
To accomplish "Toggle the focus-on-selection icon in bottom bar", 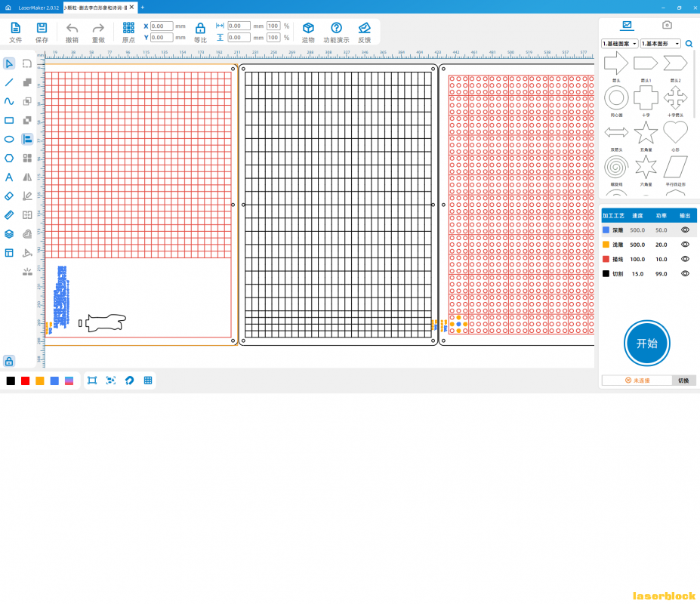I will point(111,381).
